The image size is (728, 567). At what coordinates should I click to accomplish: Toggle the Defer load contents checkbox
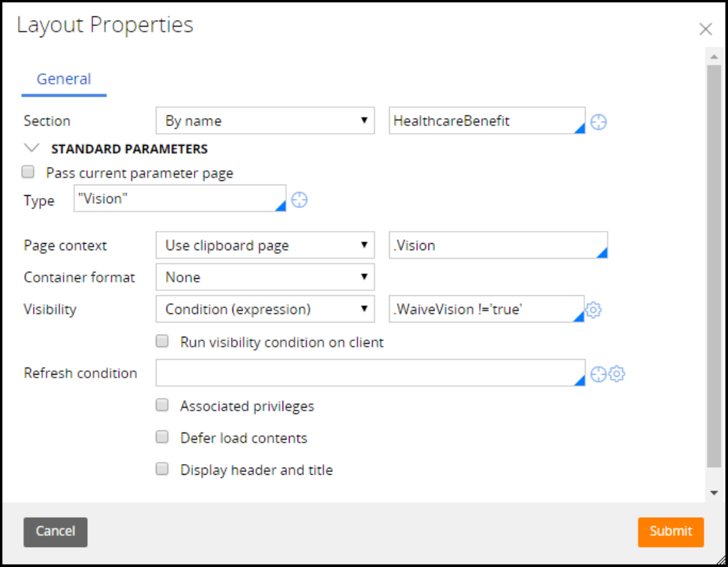(163, 437)
